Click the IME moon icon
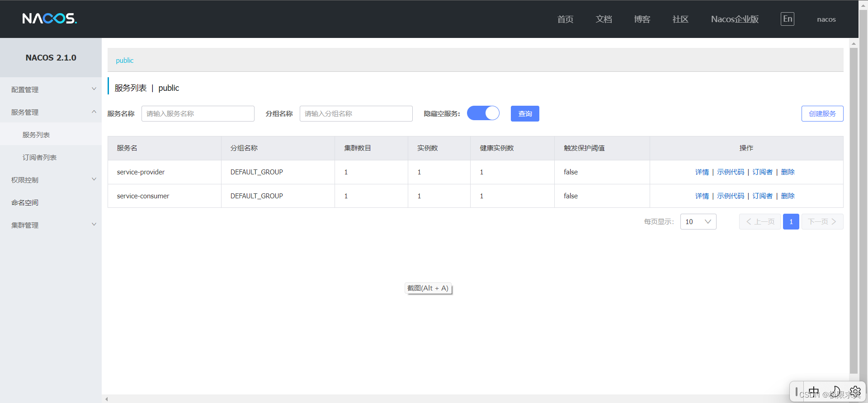868x403 pixels. 836,392
